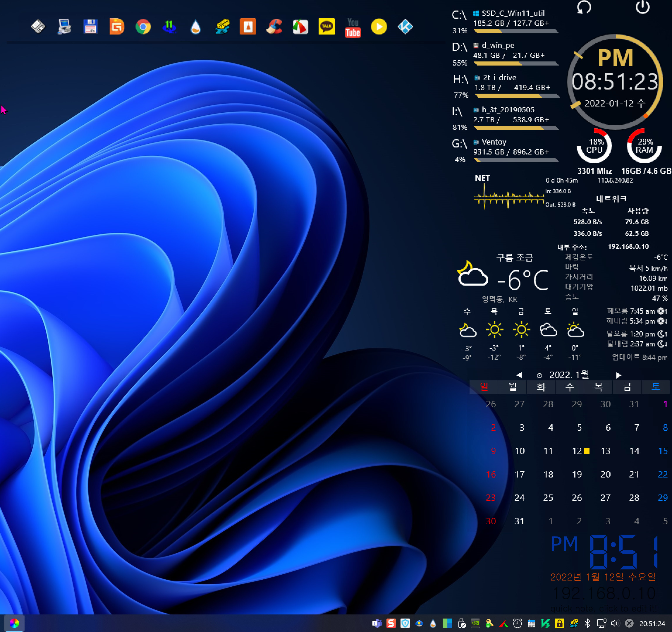Open the yellow play-button media player icon

(x=379, y=27)
